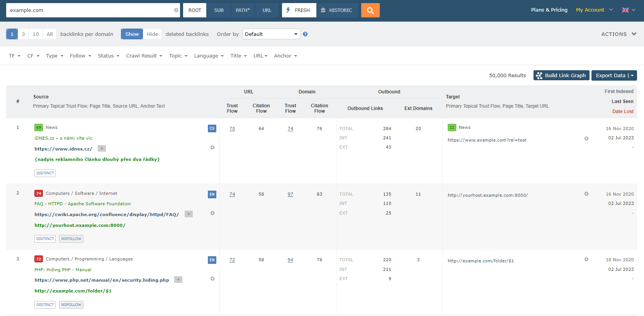Screen dimensions: 644x316
Task: Select Hide deleted backlinks toggle
Action: pyautogui.click(x=152, y=34)
